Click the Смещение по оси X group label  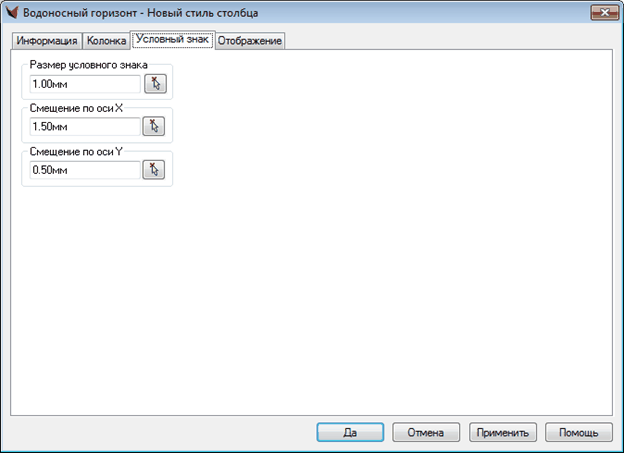point(76,108)
